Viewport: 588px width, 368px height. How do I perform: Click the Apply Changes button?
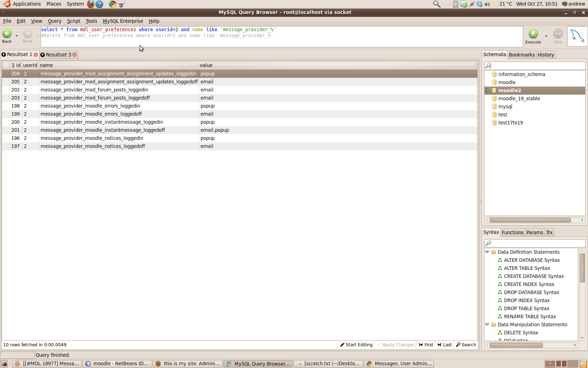pos(395,345)
